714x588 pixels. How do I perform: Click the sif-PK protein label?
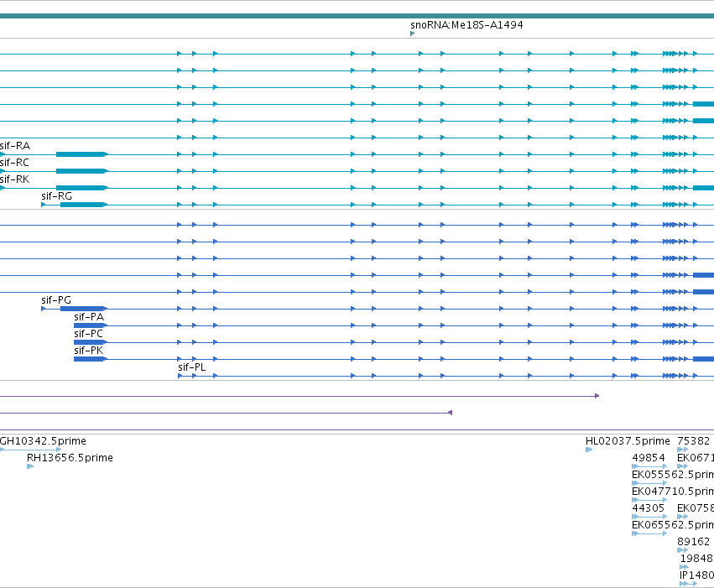pyautogui.click(x=88, y=351)
